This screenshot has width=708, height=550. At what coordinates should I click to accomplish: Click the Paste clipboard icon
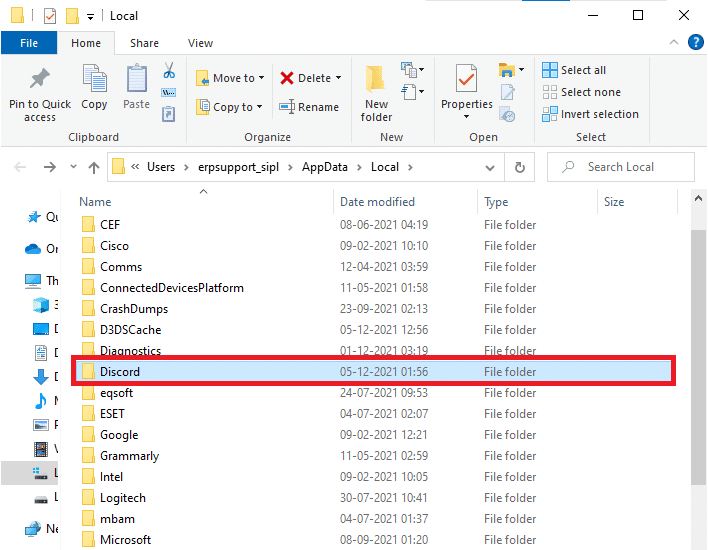click(136, 79)
